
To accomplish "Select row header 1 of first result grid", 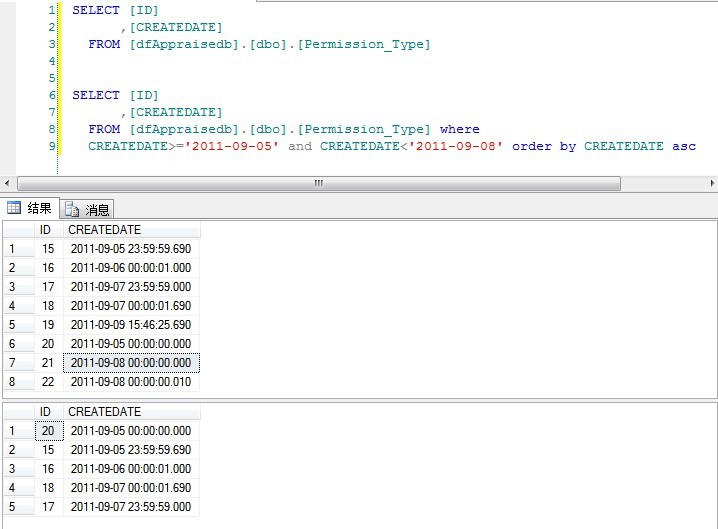I will pyautogui.click(x=18, y=249).
